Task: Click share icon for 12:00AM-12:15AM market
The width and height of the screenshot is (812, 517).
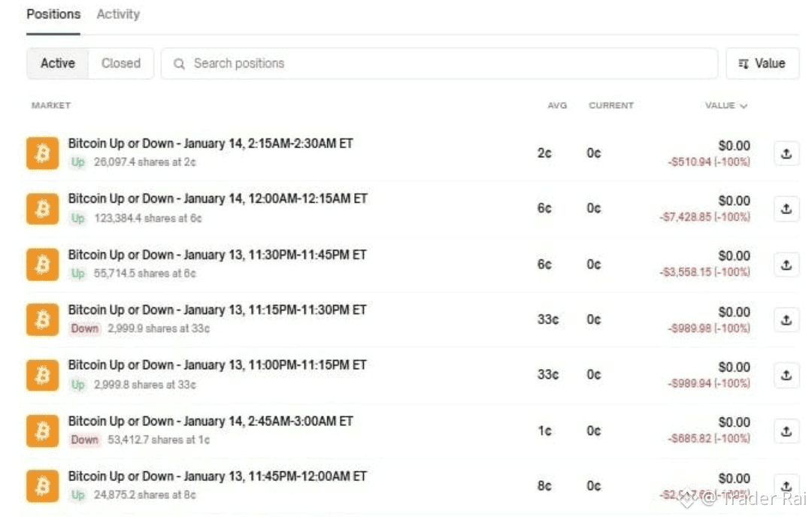Action: pyautogui.click(x=786, y=209)
